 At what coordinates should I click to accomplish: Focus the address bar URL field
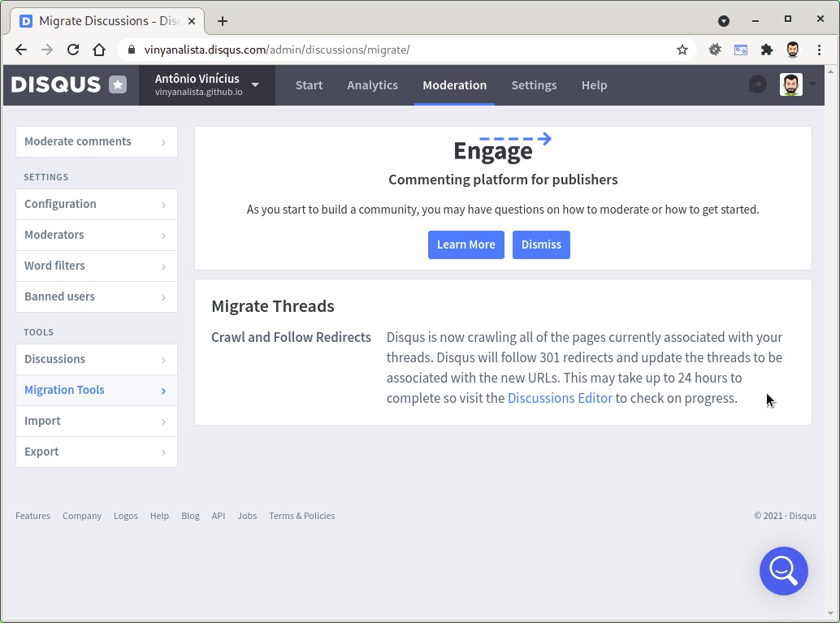[x=406, y=50]
